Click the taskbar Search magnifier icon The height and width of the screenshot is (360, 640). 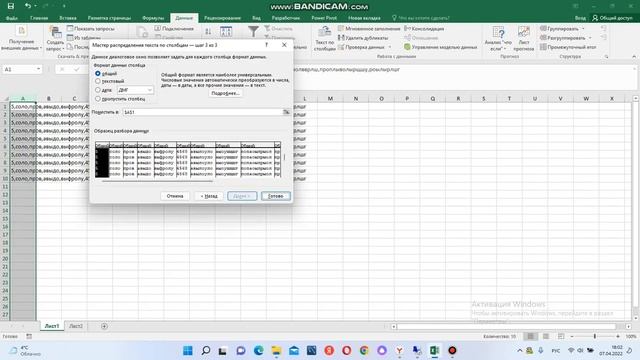pyautogui.click(x=206, y=350)
